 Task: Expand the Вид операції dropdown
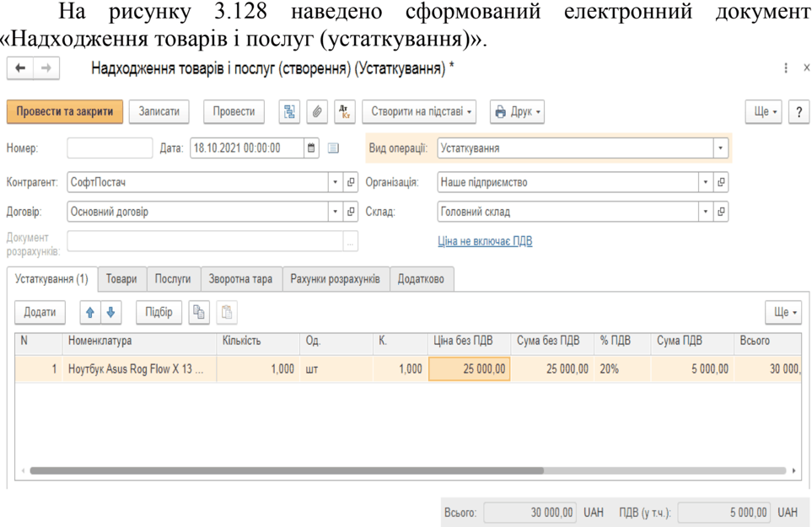click(720, 148)
